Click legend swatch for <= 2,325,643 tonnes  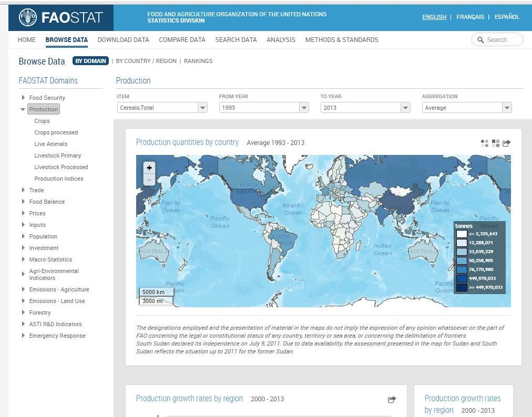462,234
